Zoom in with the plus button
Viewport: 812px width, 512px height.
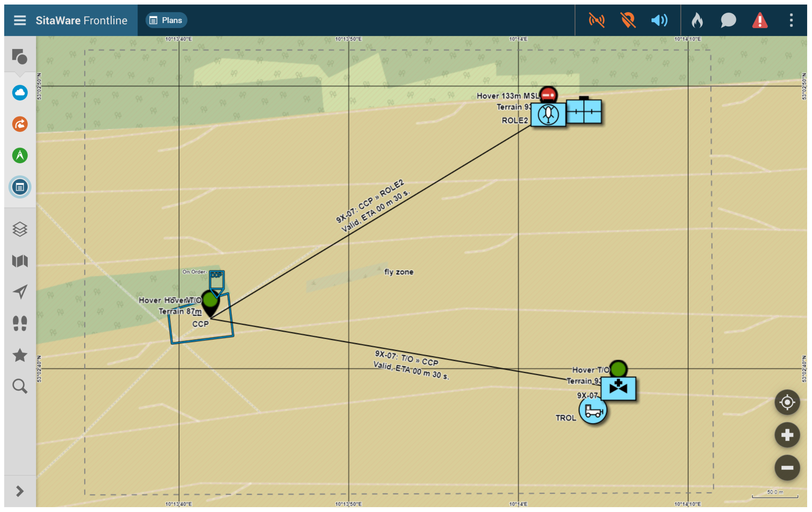(787, 435)
